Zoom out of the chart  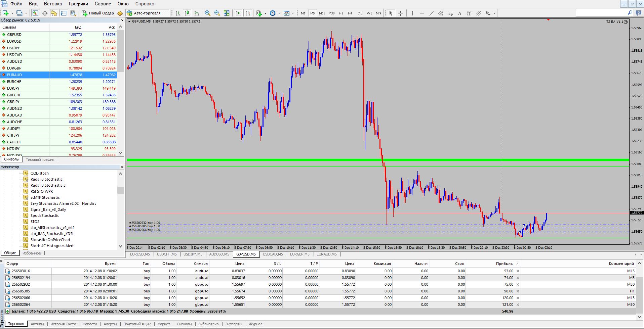pos(217,13)
